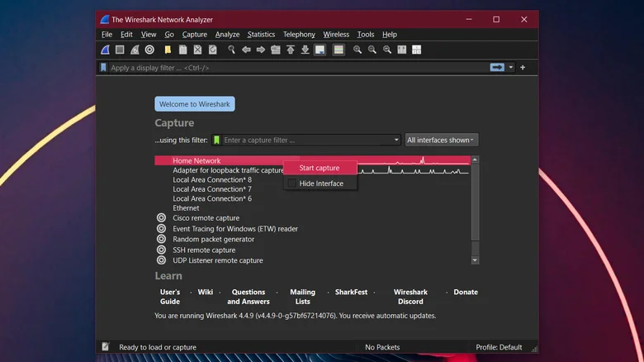
Task: Toggle auto-scroll during live capture
Action: click(320, 50)
